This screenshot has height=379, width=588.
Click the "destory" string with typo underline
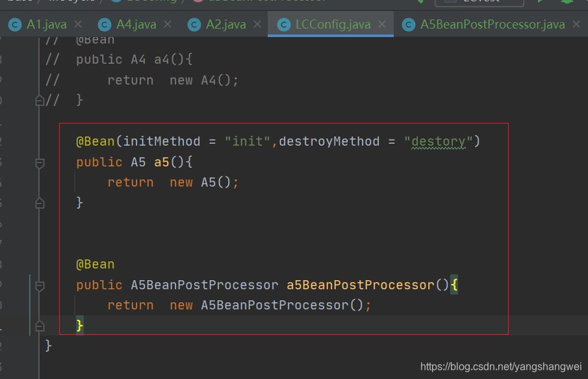439,142
